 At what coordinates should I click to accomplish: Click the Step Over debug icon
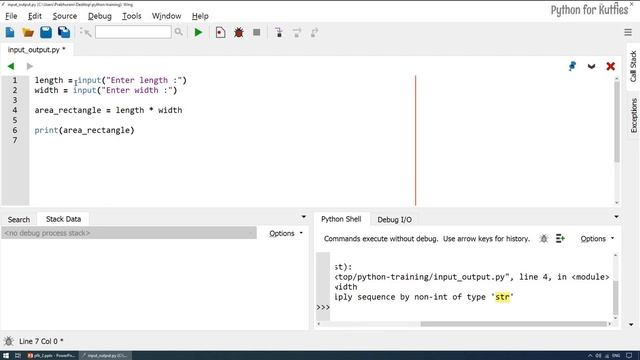(297, 32)
